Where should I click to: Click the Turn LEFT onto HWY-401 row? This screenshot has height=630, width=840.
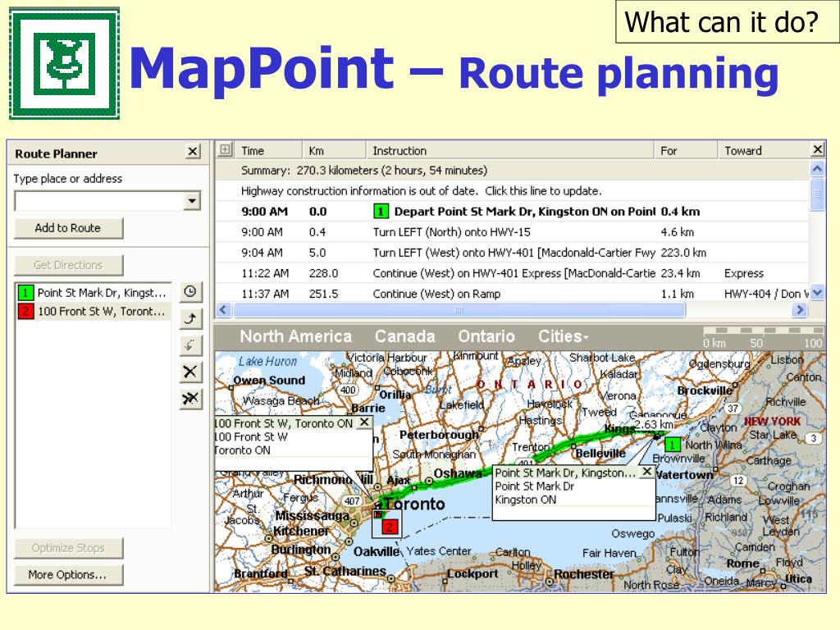pos(512,253)
